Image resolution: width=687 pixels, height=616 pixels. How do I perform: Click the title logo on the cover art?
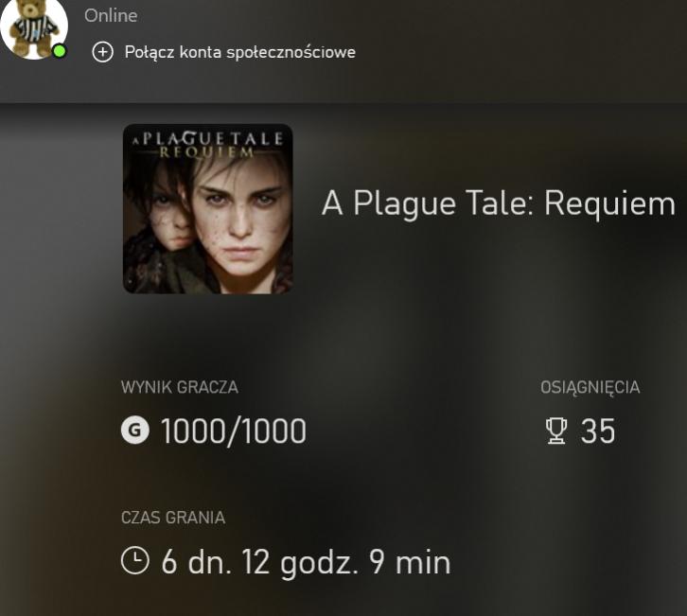click(x=207, y=145)
